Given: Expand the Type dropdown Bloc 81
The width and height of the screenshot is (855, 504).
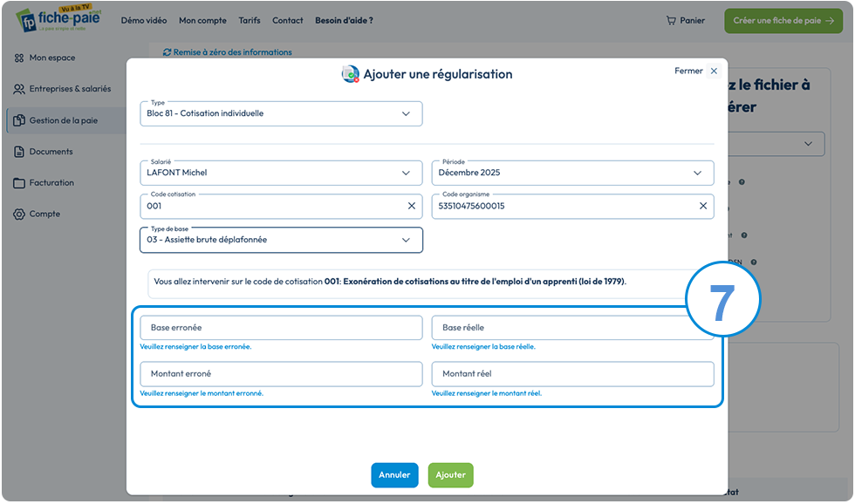Looking at the screenshot, I should pyautogui.click(x=281, y=114).
